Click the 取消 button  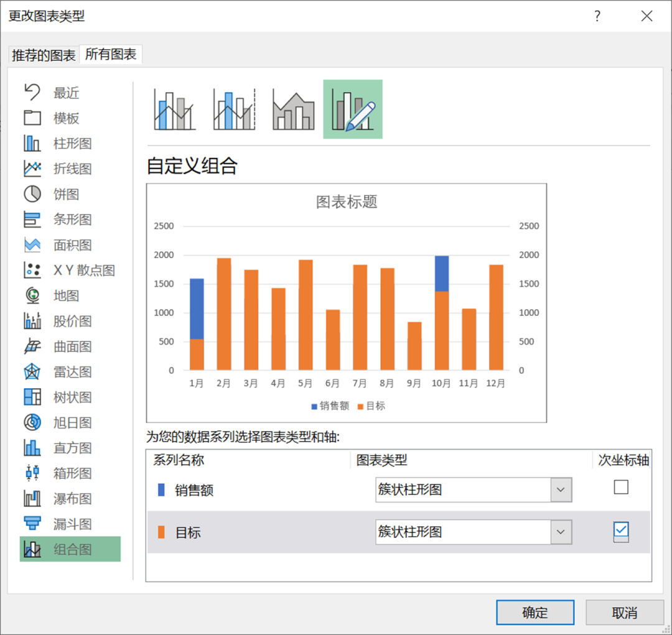(x=624, y=613)
